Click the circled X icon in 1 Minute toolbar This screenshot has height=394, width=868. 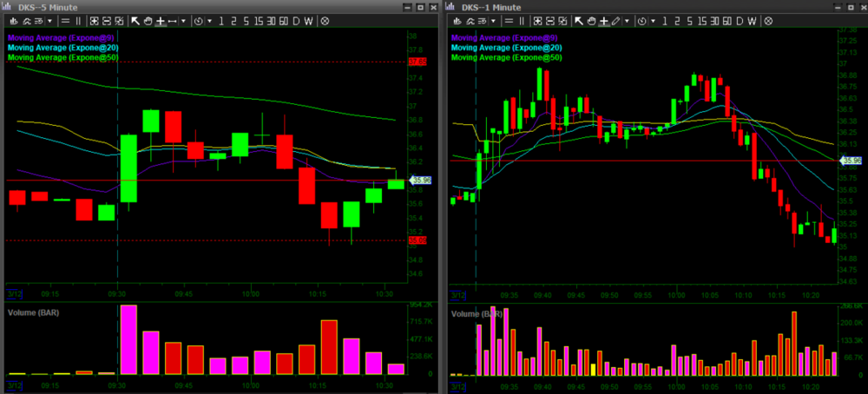pyautogui.click(x=767, y=20)
